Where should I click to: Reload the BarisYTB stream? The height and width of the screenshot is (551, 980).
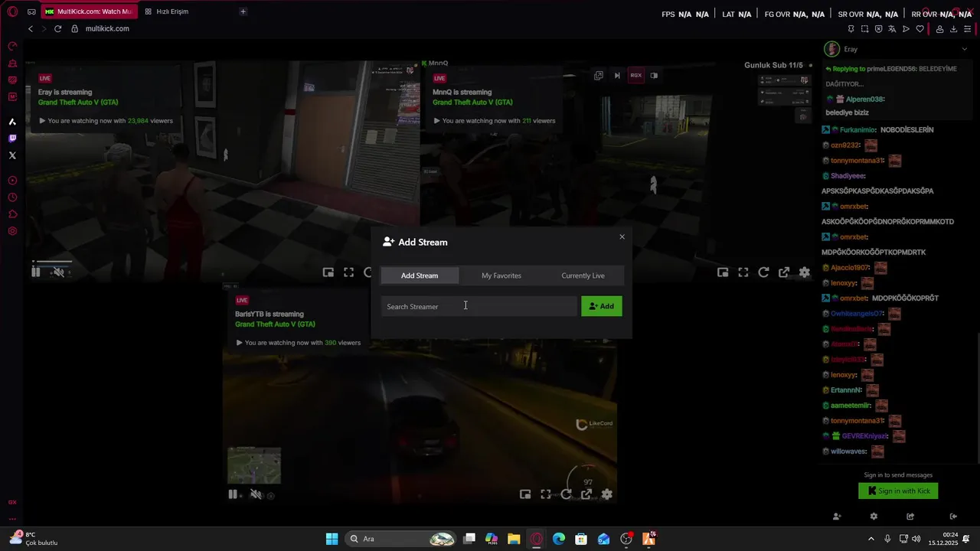tap(566, 494)
